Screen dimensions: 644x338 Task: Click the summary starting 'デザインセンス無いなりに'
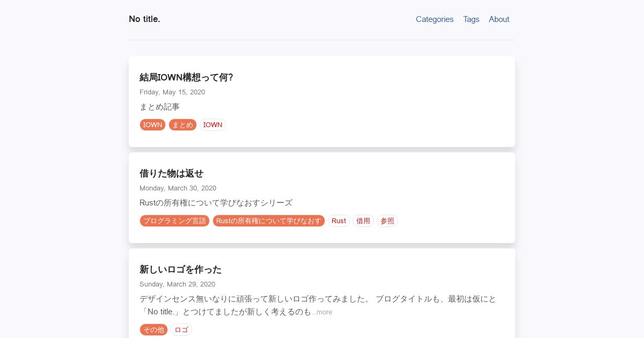point(318,305)
